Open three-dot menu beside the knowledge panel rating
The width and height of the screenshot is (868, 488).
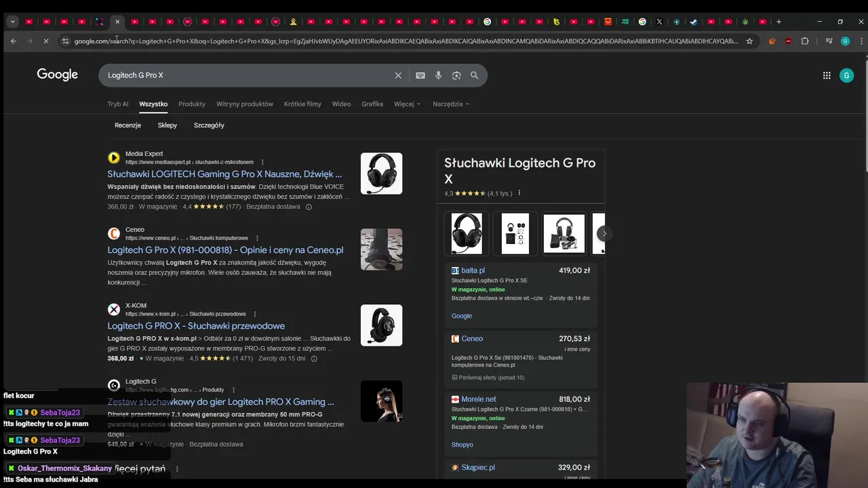tap(519, 193)
